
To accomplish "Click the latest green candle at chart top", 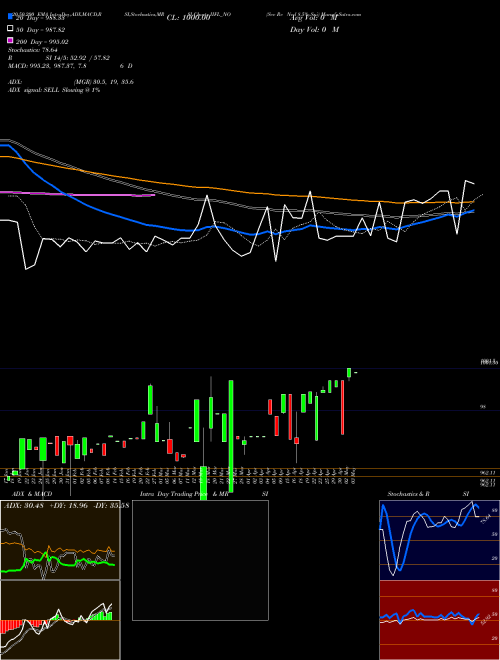I will [x=349, y=373].
